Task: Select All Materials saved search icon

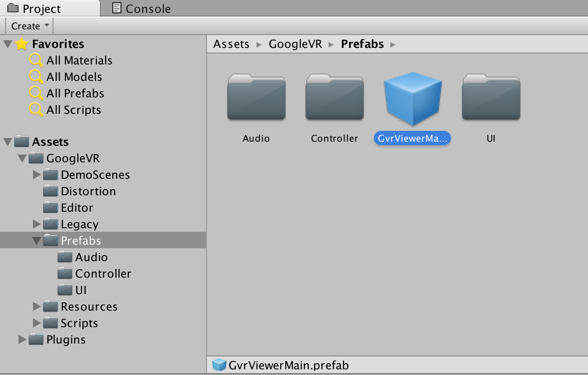Action: click(36, 60)
